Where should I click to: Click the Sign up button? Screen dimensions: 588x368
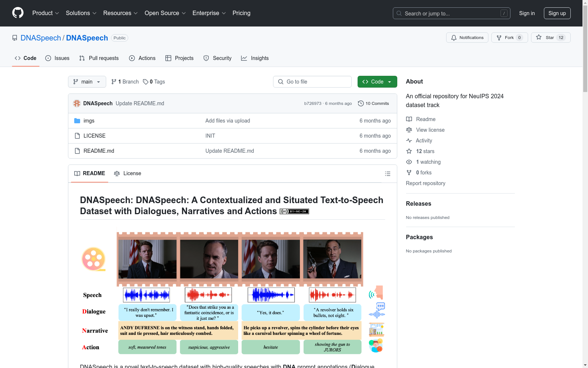557,13
